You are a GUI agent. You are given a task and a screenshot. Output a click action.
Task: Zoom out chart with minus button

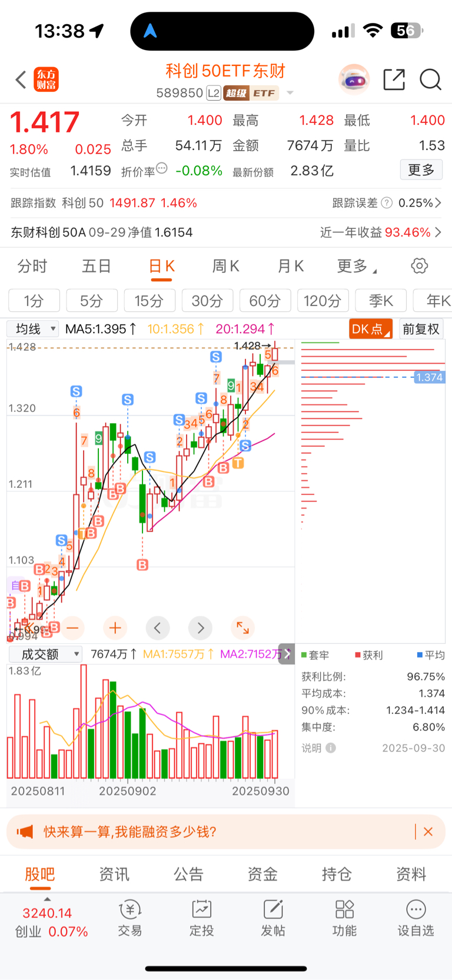tap(72, 628)
